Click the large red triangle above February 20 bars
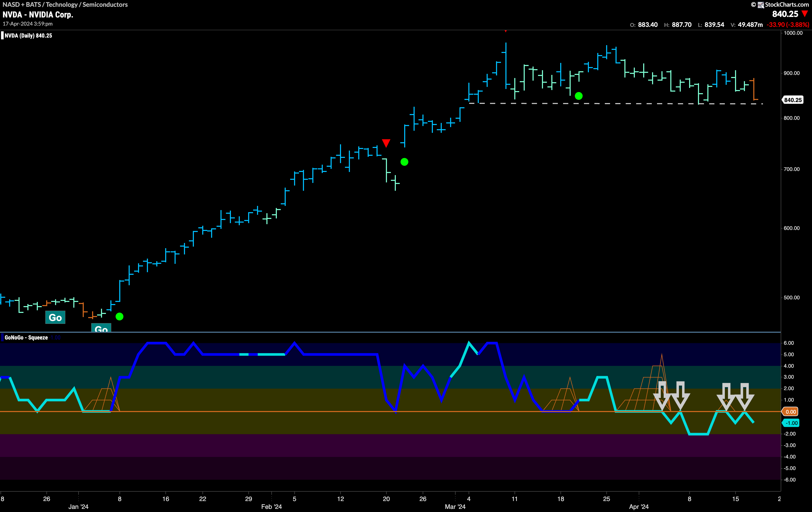The image size is (812, 512). click(x=386, y=143)
